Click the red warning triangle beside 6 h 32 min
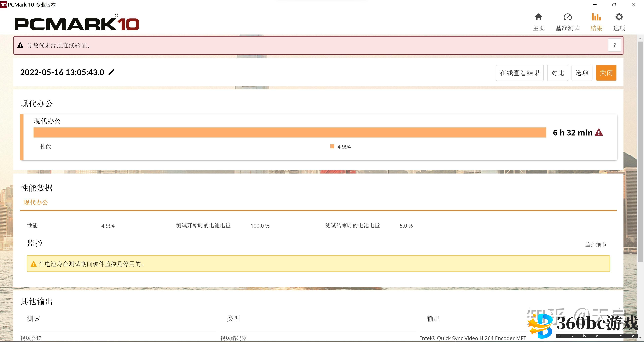 599,132
